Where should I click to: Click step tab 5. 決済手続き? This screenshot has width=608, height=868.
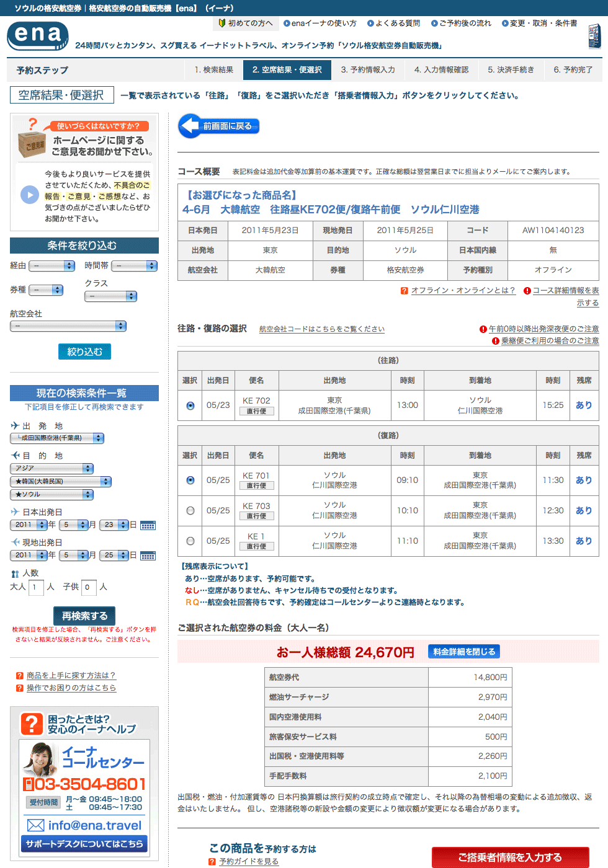(x=511, y=70)
